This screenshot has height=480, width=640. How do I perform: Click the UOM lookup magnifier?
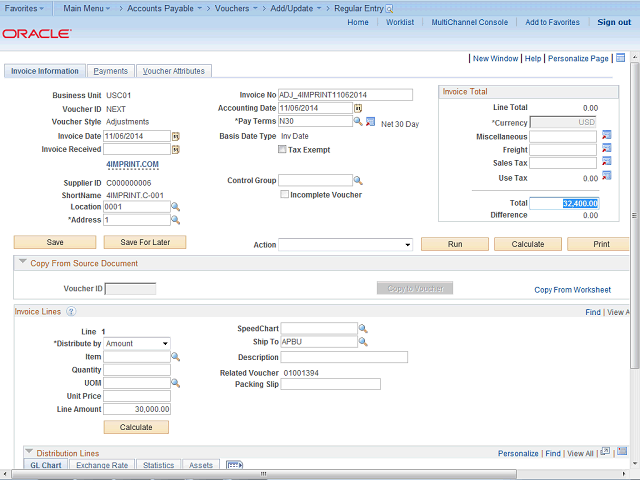click(x=175, y=383)
